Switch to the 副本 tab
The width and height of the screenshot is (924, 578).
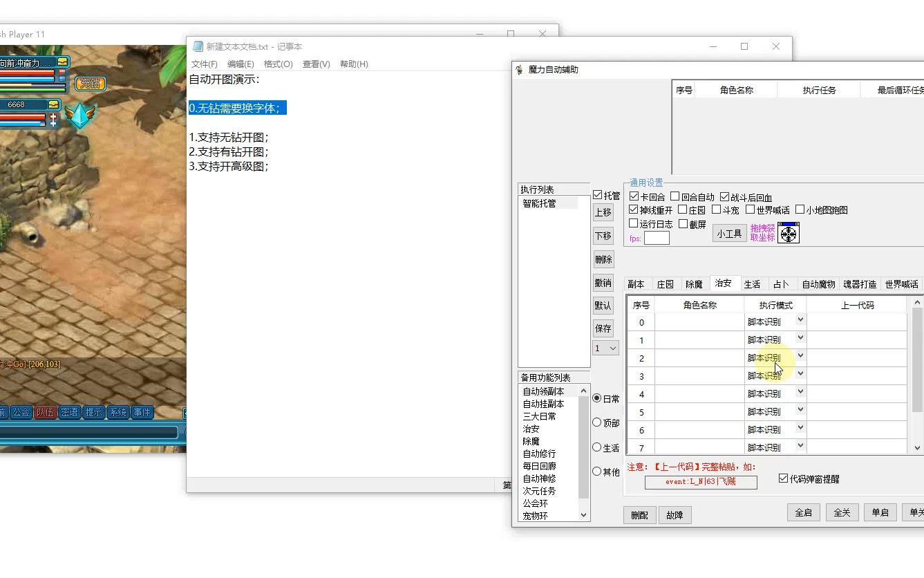[637, 284]
